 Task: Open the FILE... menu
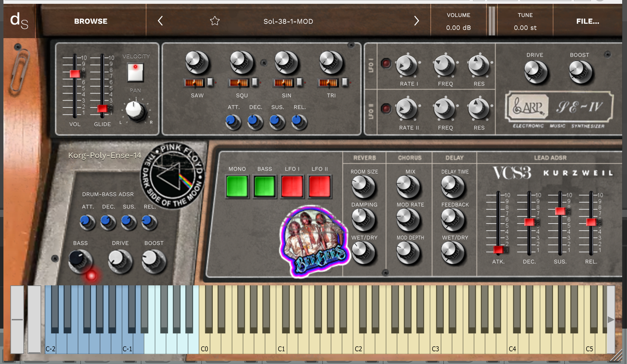(587, 21)
